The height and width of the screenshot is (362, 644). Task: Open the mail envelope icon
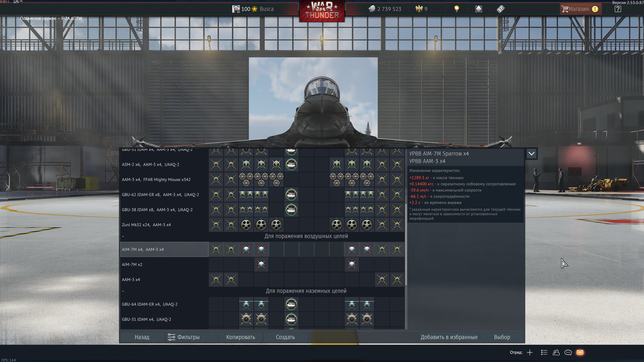580,352
